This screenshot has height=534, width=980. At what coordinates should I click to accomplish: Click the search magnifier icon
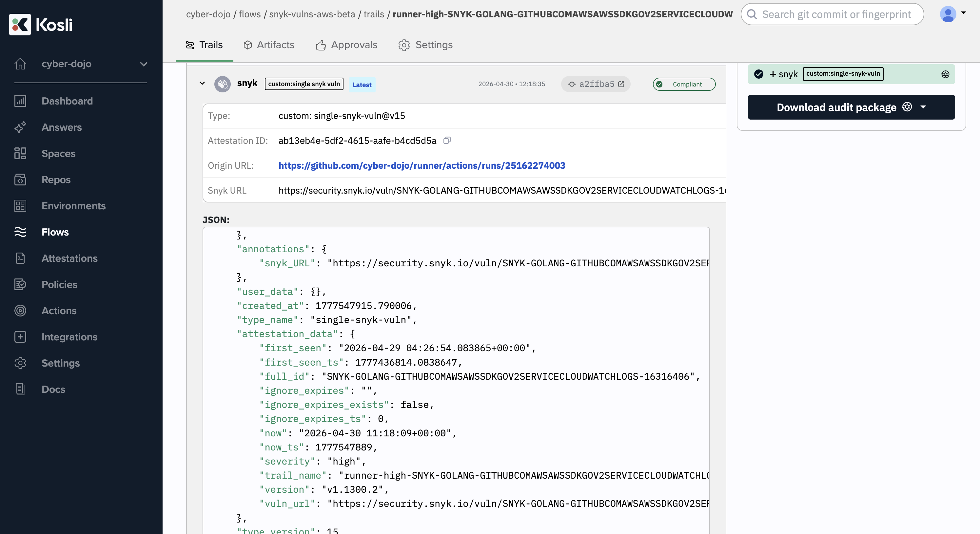click(x=752, y=14)
